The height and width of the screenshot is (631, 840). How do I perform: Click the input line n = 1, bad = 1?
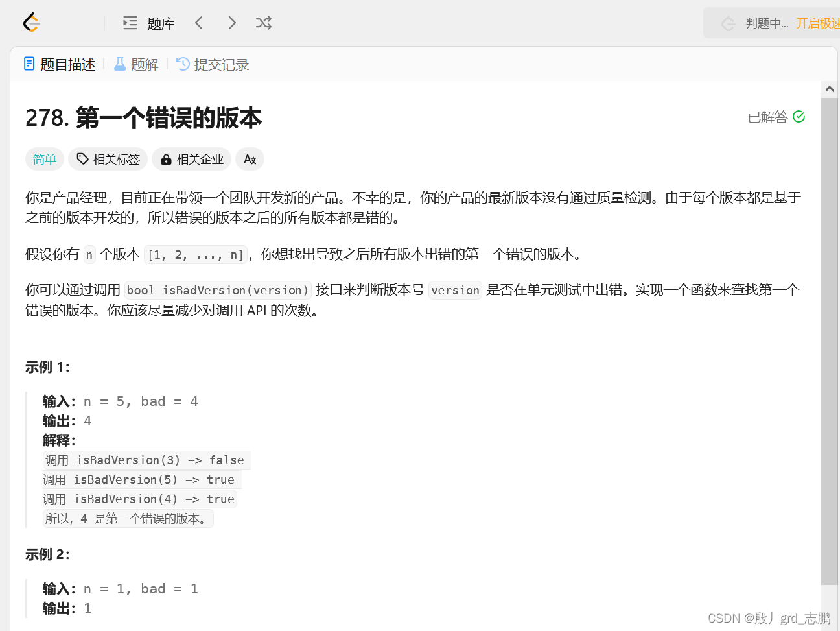pos(121,589)
